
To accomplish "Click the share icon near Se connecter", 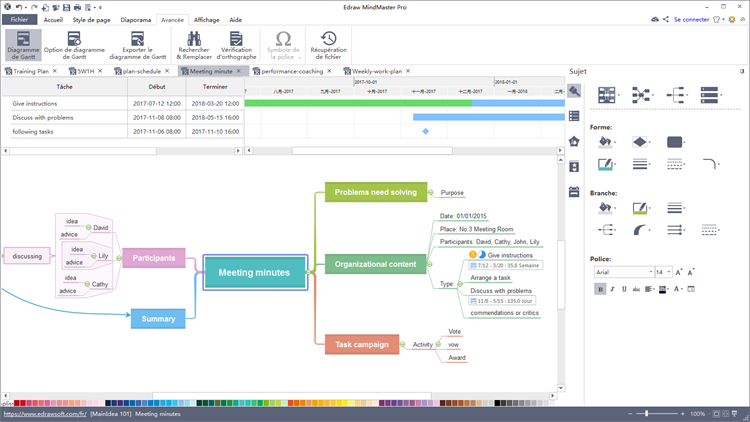I will coord(666,19).
